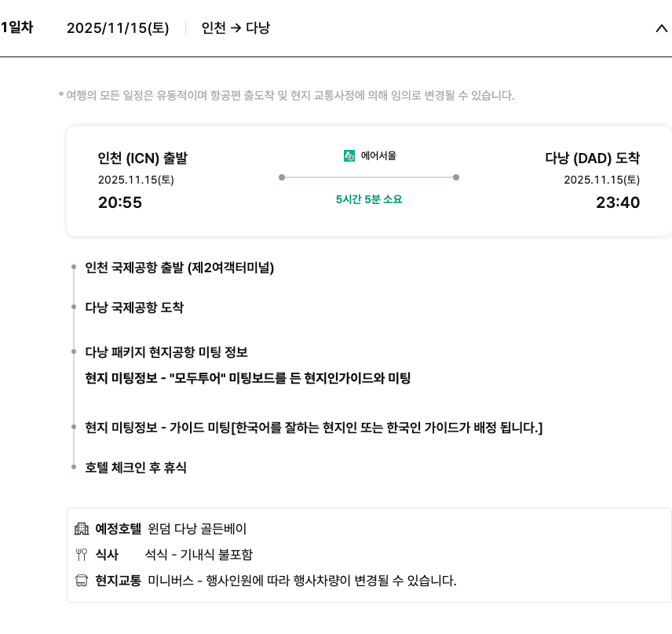672x634 pixels.
Task: Click the 다낭 (DAD) 도착 heading
Action: [593, 158]
